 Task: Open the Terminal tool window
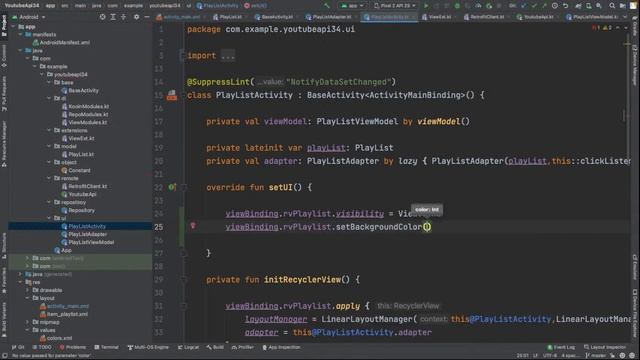[x=107, y=347]
